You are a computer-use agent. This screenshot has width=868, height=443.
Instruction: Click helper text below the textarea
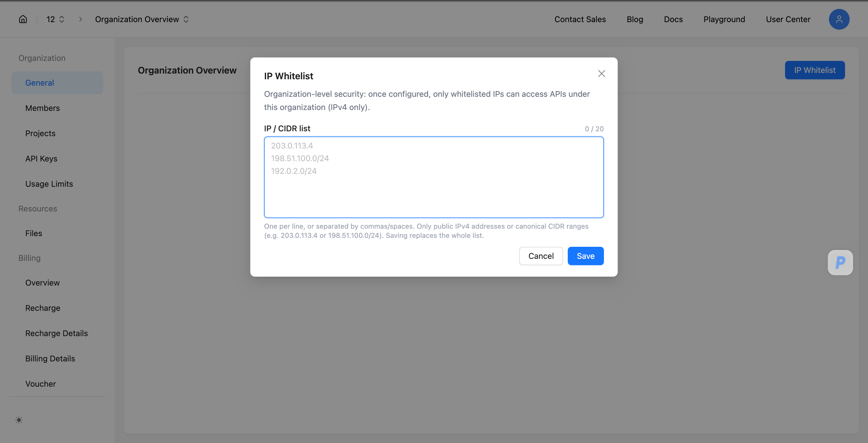pos(426,231)
